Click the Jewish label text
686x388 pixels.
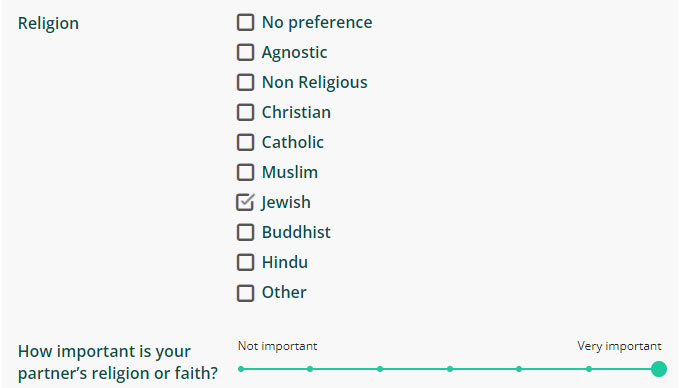[x=286, y=203]
